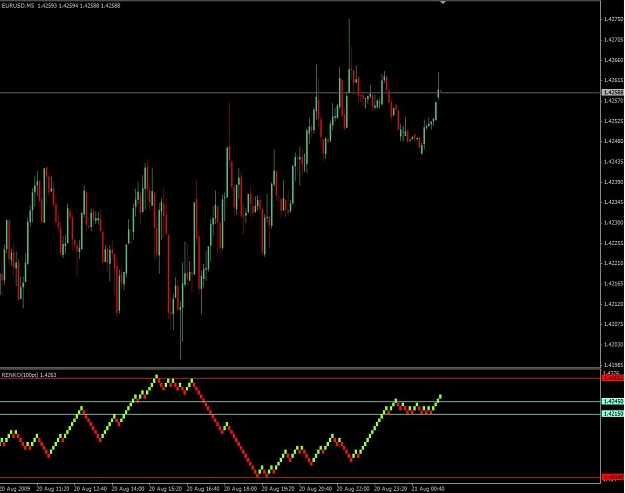The image size is (625, 493).
Task: Click the 20 Aug 11:20 time label
Action: [x=53, y=489]
